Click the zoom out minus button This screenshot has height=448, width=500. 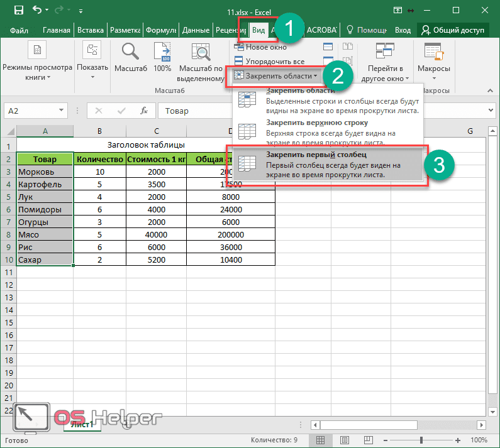(x=386, y=440)
